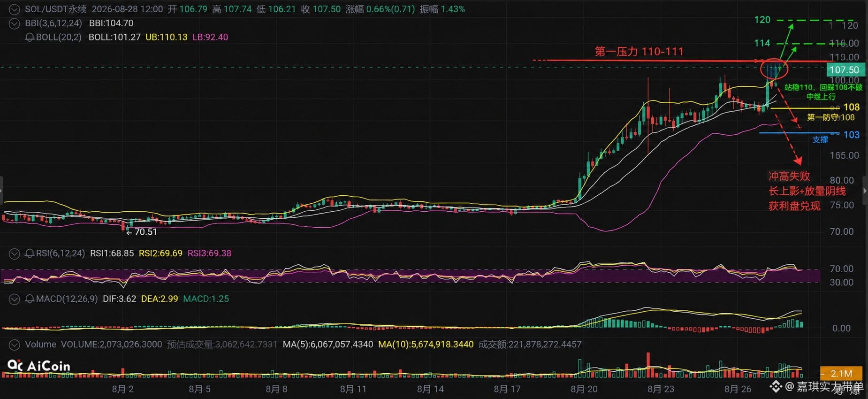
Task: Expand the right edge side panel handle
Action: [866, 191]
